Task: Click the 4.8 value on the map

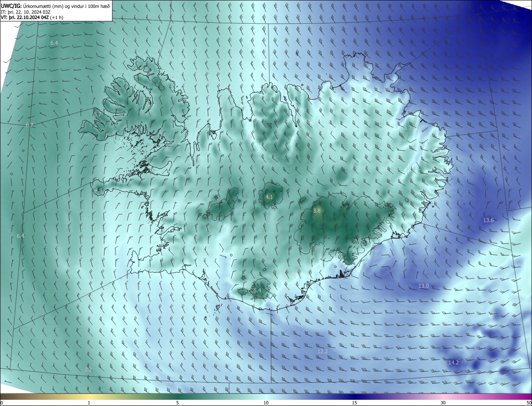Action: pyautogui.click(x=99, y=191)
